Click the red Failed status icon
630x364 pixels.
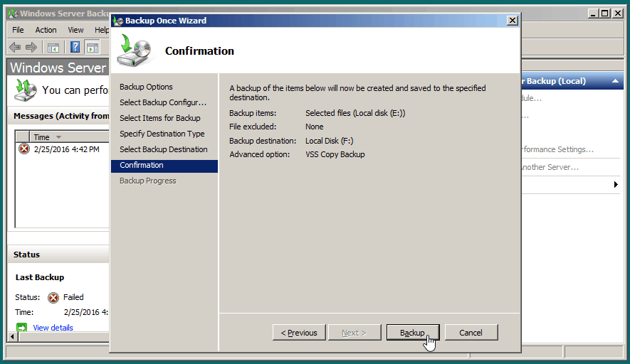coord(53,297)
